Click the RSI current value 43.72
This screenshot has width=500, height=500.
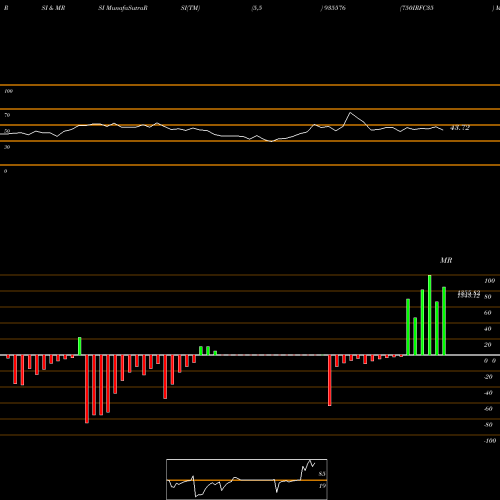tap(460, 128)
